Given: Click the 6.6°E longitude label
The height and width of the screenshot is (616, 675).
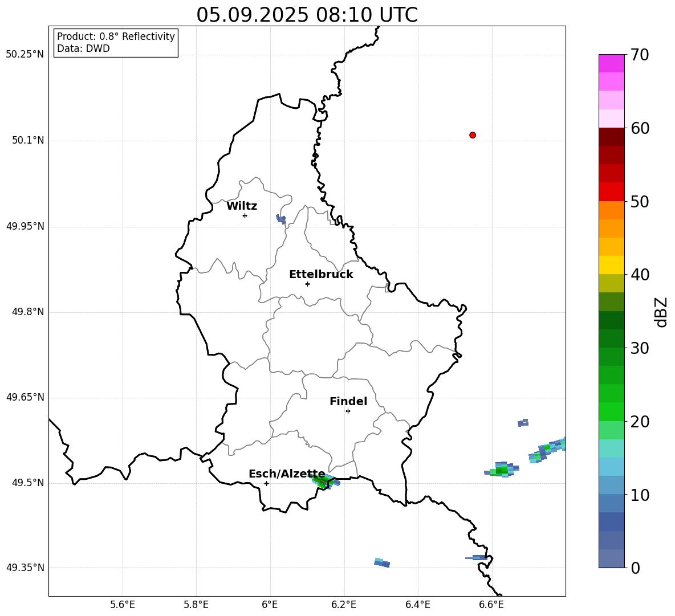Looking at the screenshot, I should pos(491,605).
